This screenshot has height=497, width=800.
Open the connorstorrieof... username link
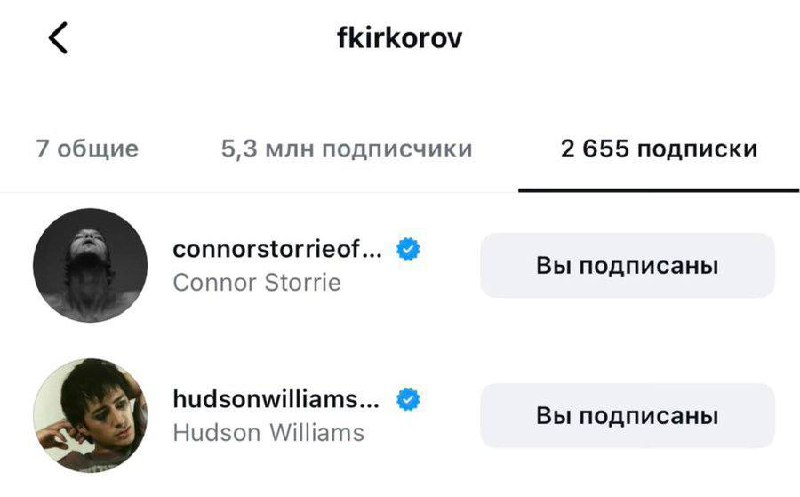[x=277, y=250]
